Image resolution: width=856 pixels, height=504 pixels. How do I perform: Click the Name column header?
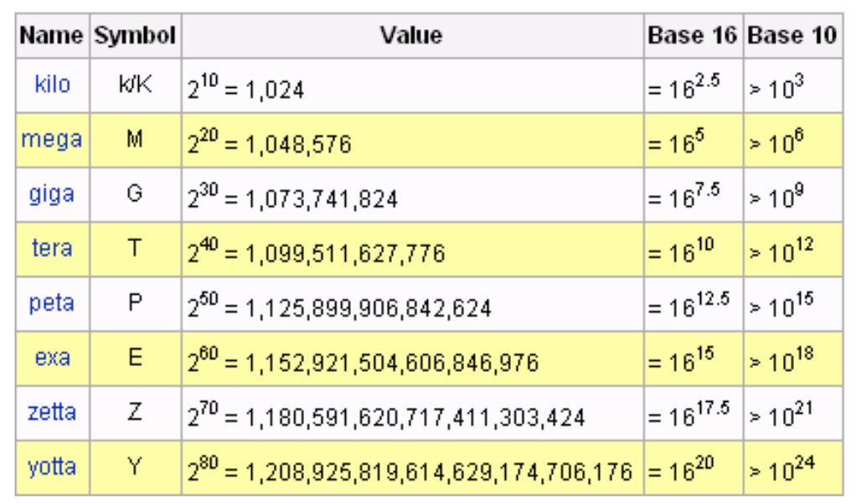(x=52, y=36)
